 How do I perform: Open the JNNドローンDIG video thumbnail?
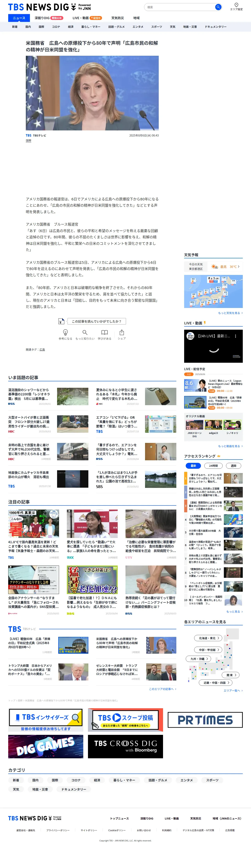coord(194,425)
